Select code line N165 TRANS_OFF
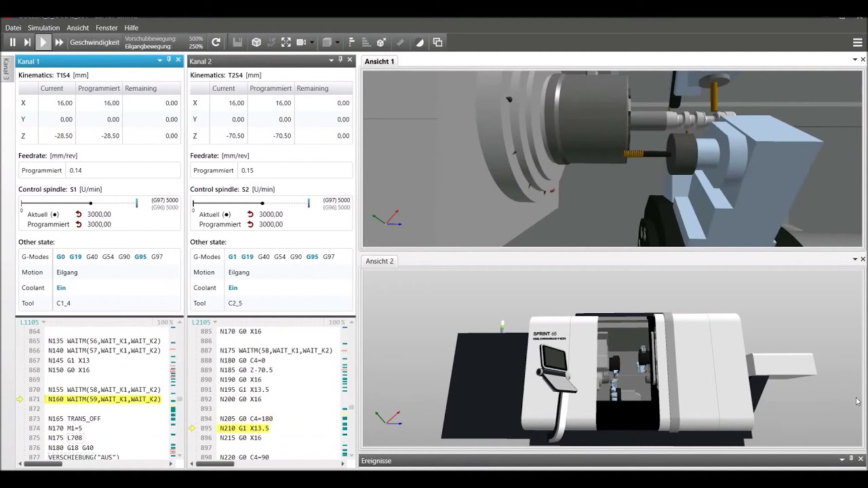 [x=74, y=419]
